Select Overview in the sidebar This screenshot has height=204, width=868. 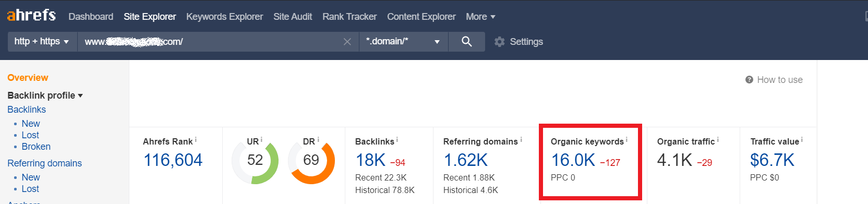[x=28, y=78]
